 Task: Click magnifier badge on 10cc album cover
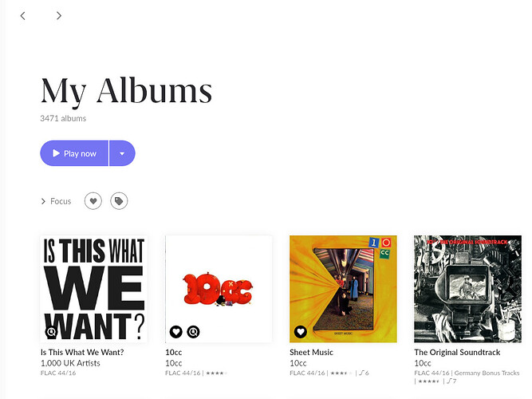(193, 332)
